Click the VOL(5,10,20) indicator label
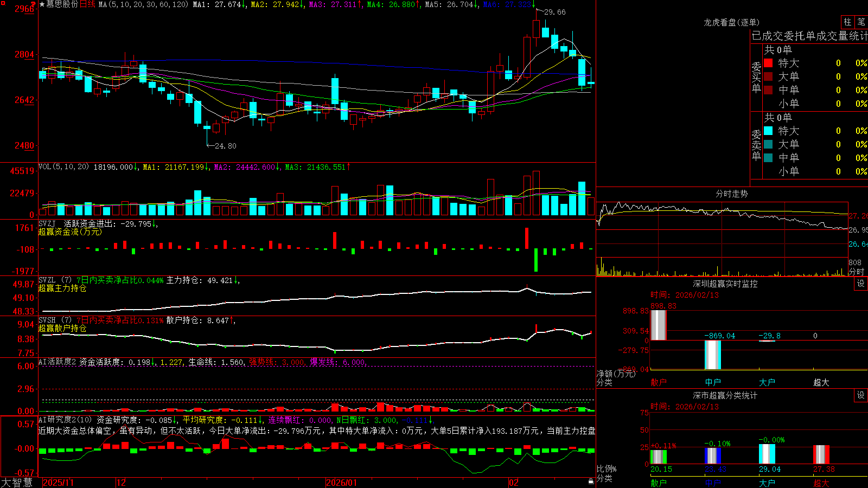 63,167
